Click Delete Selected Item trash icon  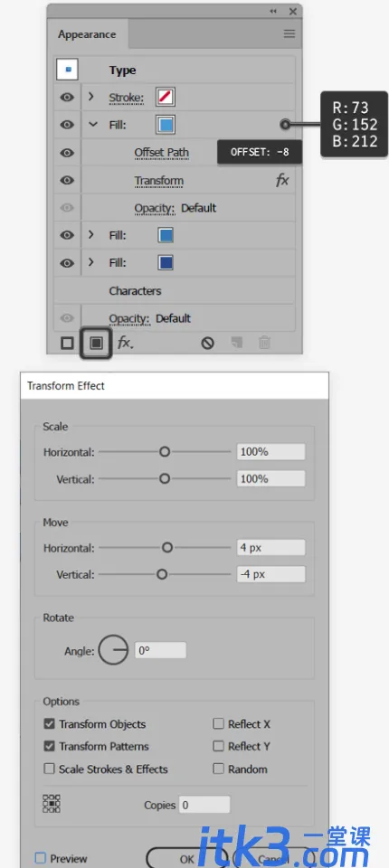point(265,344)
